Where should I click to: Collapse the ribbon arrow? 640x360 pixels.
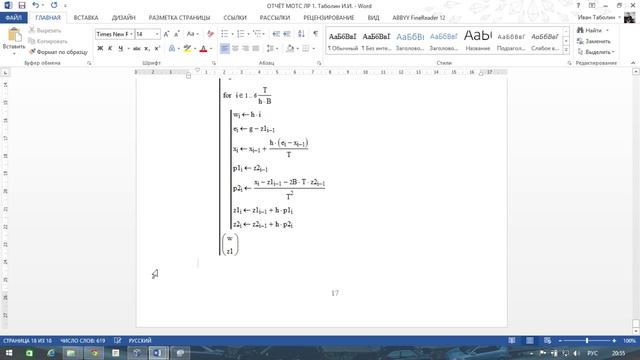633,63
